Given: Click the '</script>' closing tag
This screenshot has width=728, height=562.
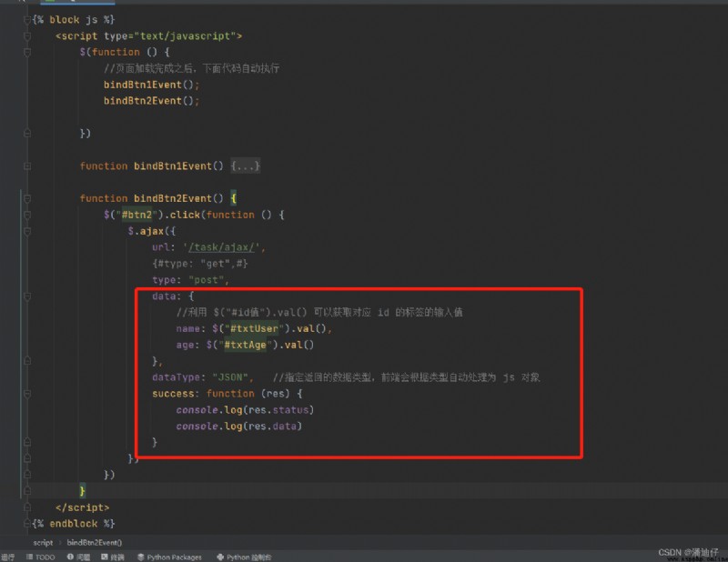Looking at the screenshot, I should pos(82,507).
